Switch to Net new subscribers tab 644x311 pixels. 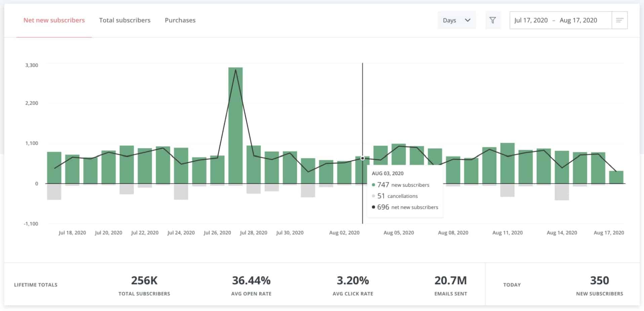54,20
